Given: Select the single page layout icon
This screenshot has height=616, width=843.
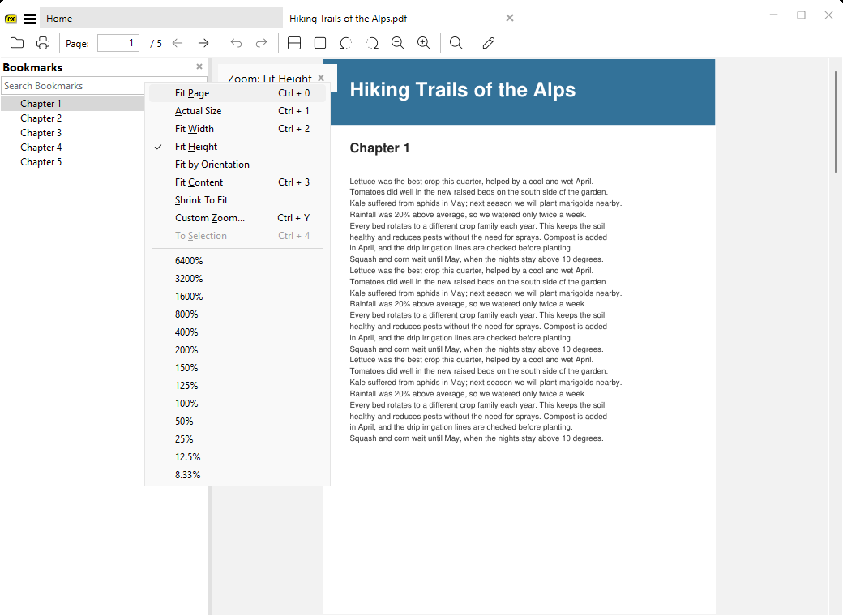Looking at the screenshot, I should pos(320,43).
